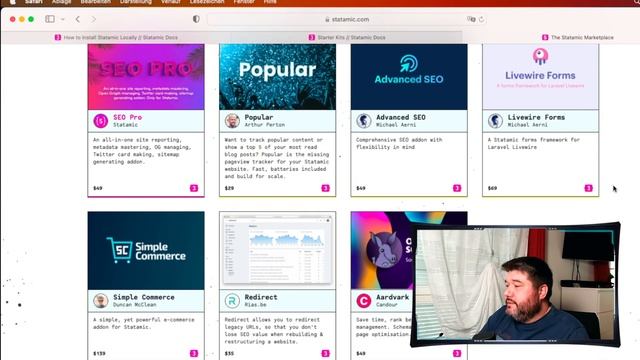Click the translate icon in the address bar

(x=471, y=19)
